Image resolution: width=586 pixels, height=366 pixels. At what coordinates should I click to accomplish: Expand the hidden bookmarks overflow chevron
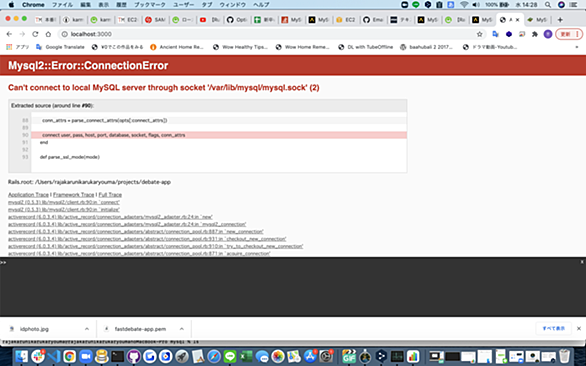pos(577,47)
